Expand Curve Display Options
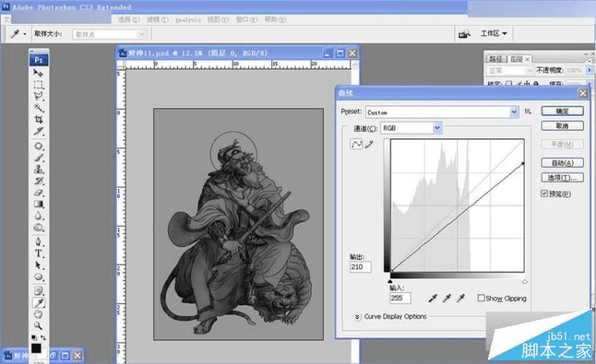Viewport: 596px width, 364px height. [358, 316]
